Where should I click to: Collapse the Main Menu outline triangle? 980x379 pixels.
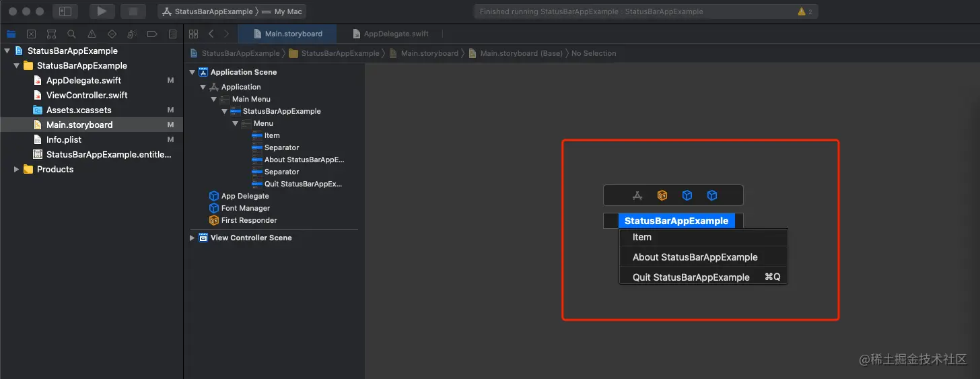[x=214, y=99]
